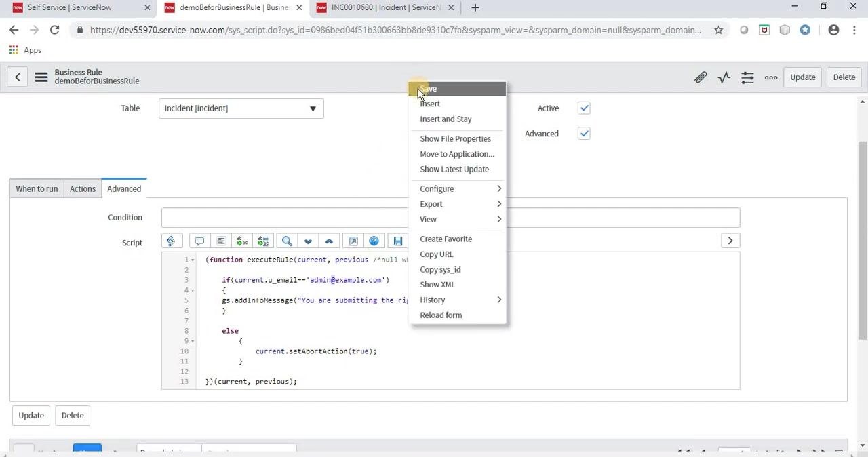This screenshot has height=457, width=868.
Task: Click the find previous up arrow icon
Action: (x=329, y=241)
